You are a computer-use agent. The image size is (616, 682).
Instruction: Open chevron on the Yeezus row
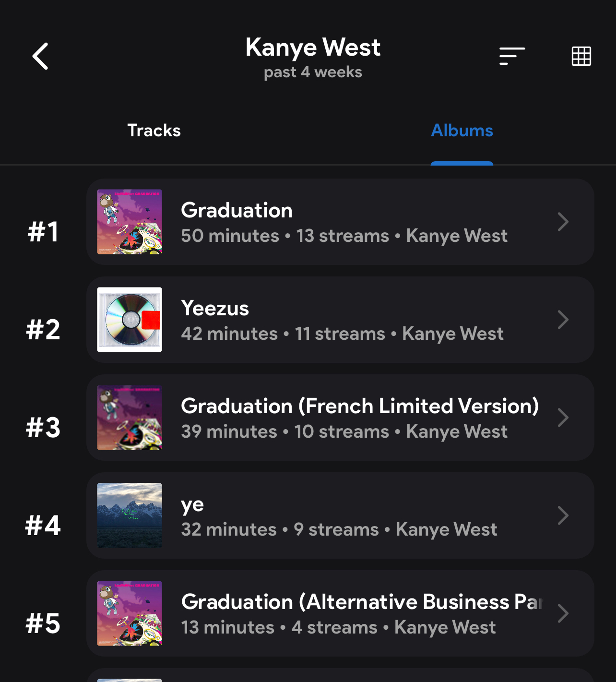click(x=563, y=320)
